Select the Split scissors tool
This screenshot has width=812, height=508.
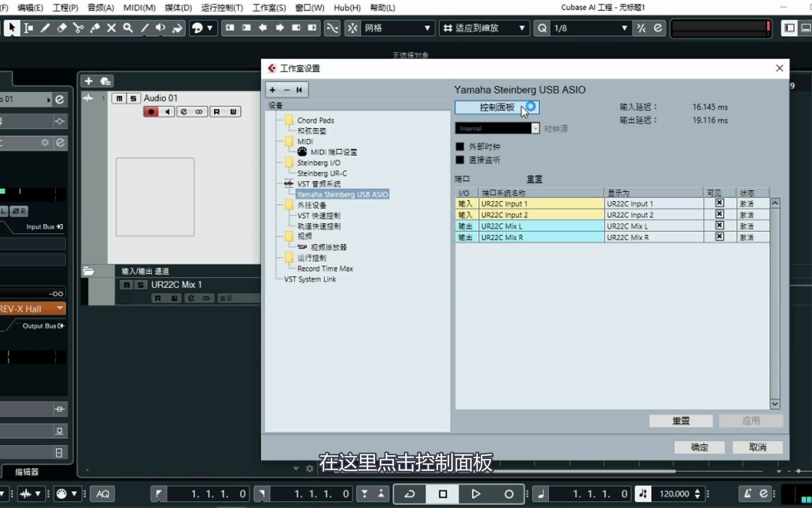pos(78,28)
